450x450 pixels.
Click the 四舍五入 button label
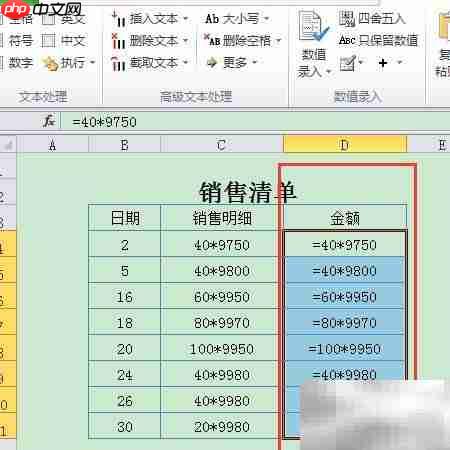[382, 19]
